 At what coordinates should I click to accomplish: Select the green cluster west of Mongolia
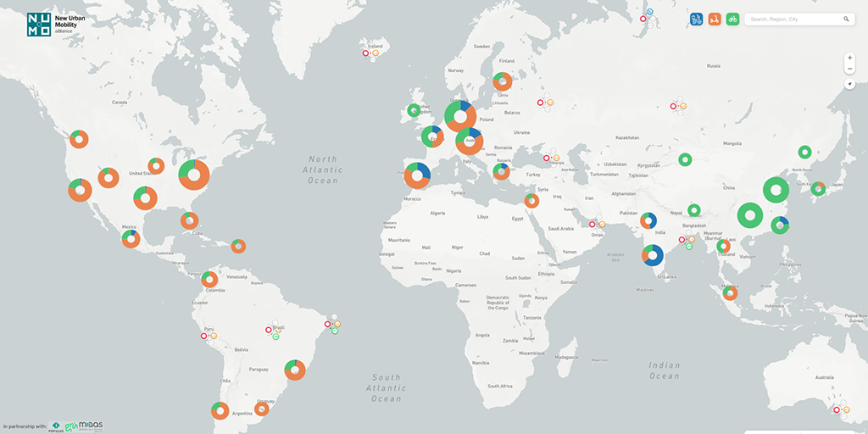[x=685, y=159]
